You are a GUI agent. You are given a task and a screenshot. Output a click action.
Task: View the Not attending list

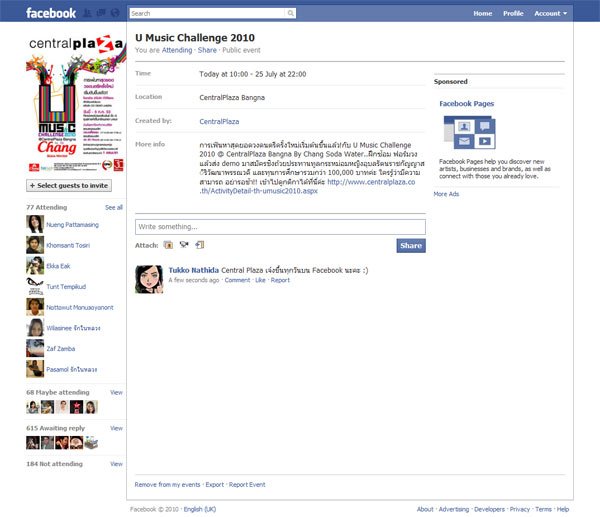pos(116,464)
